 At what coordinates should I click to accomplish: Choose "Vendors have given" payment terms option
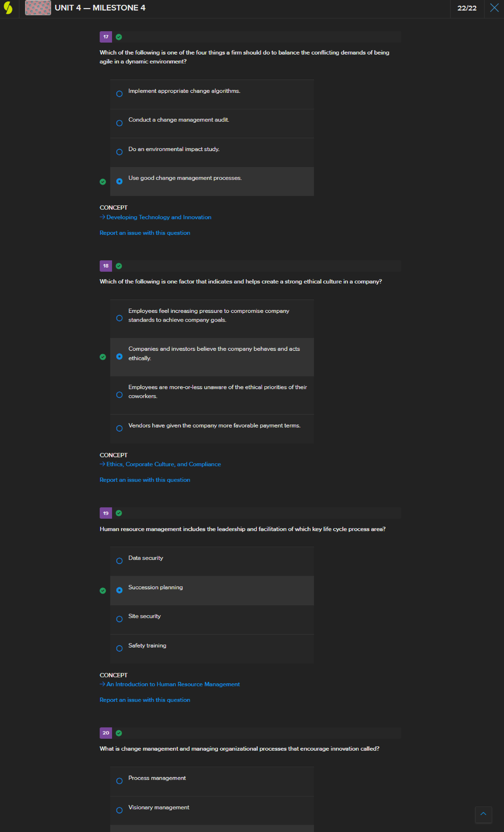point(120,429)
